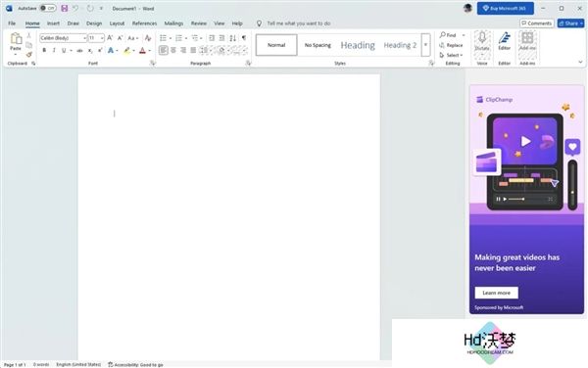Click the Format Painter icon
588x368 pixels.
point(28,55)
